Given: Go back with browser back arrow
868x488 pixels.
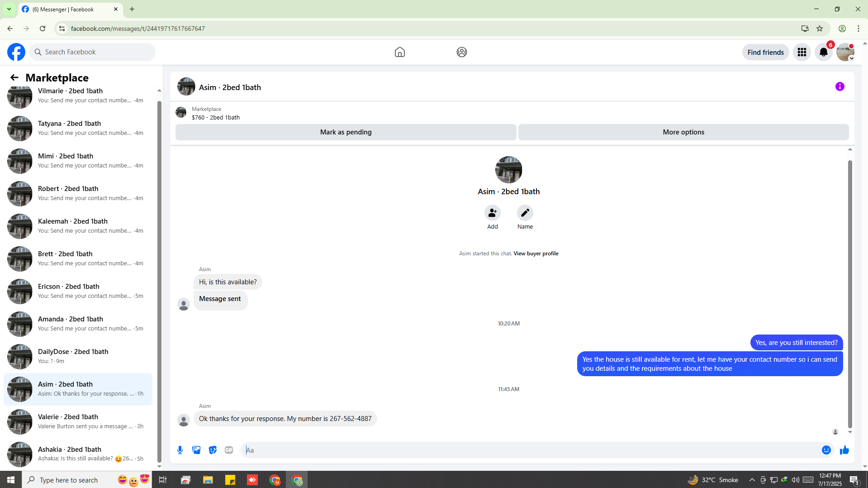Looking at the screenshot, I should pos(10,29).
